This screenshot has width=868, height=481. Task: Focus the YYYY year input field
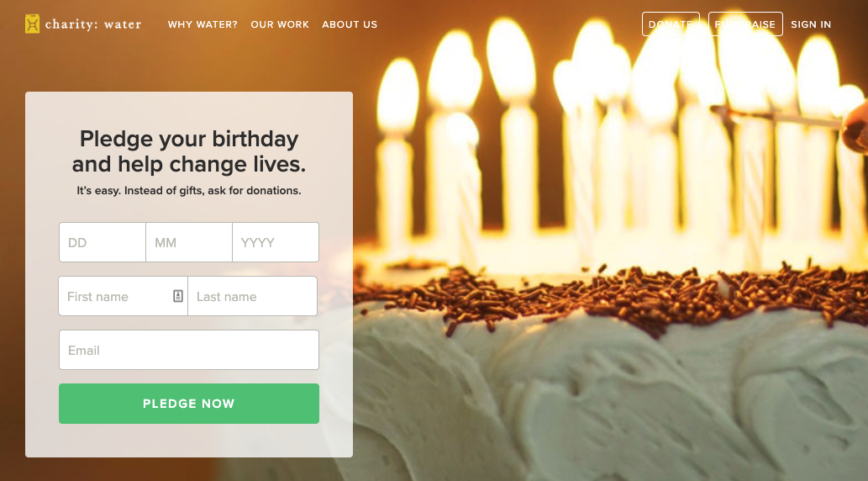[276, 242]
